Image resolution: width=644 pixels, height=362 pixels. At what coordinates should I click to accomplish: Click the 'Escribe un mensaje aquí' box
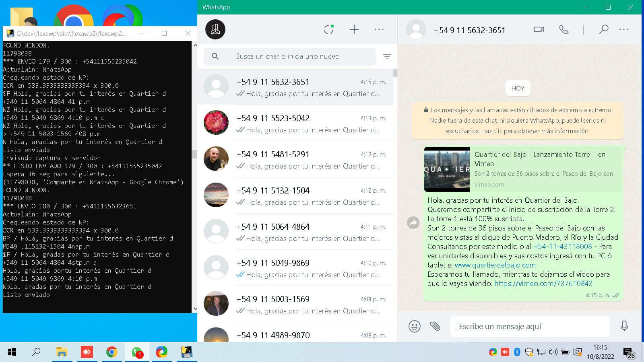(530, 326)
